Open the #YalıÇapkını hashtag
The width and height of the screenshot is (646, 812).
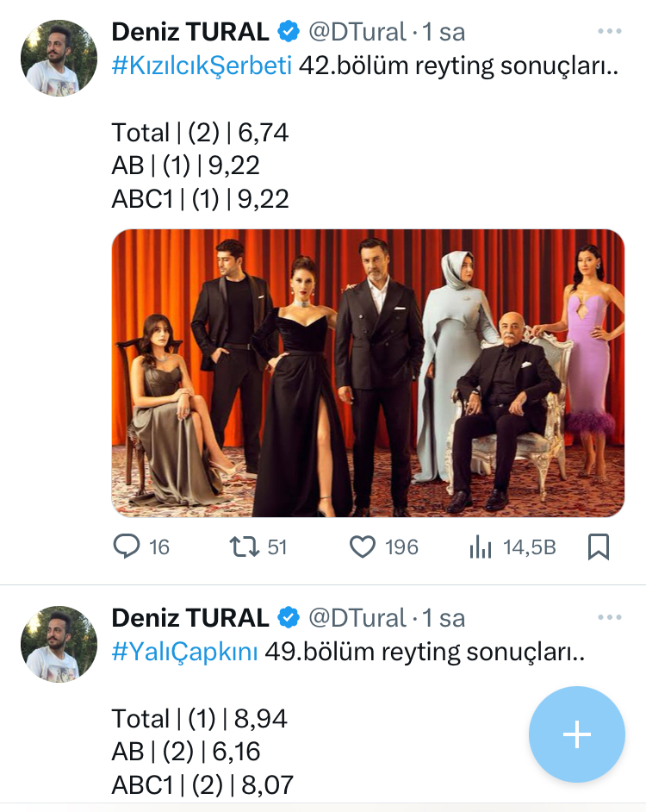click(184, 653)
